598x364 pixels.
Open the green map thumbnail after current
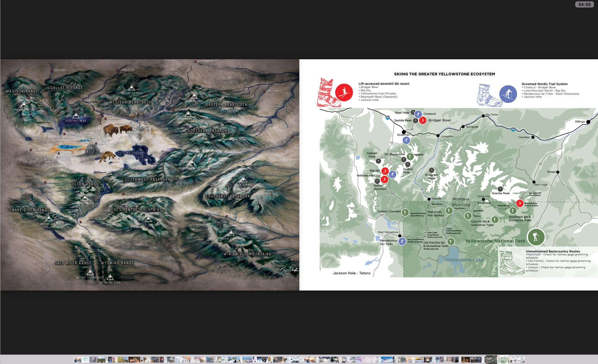point(503,359)
